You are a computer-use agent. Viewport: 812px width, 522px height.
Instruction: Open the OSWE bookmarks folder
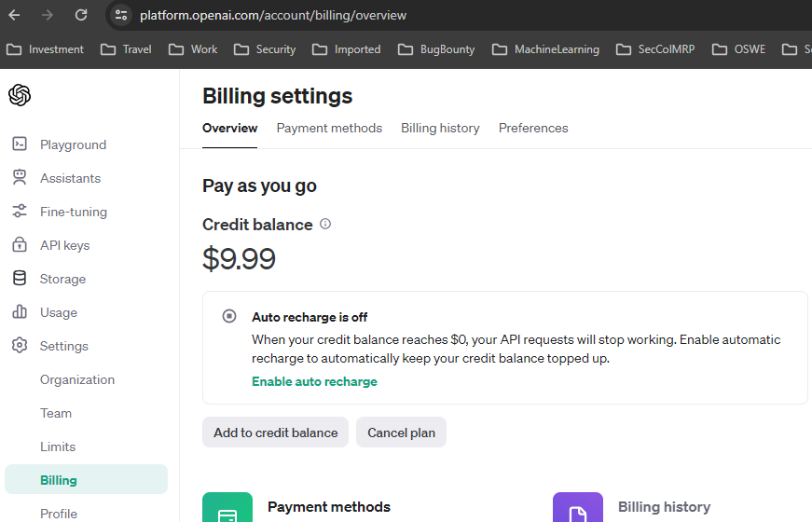pyautogui.click(x=738, y=49)
